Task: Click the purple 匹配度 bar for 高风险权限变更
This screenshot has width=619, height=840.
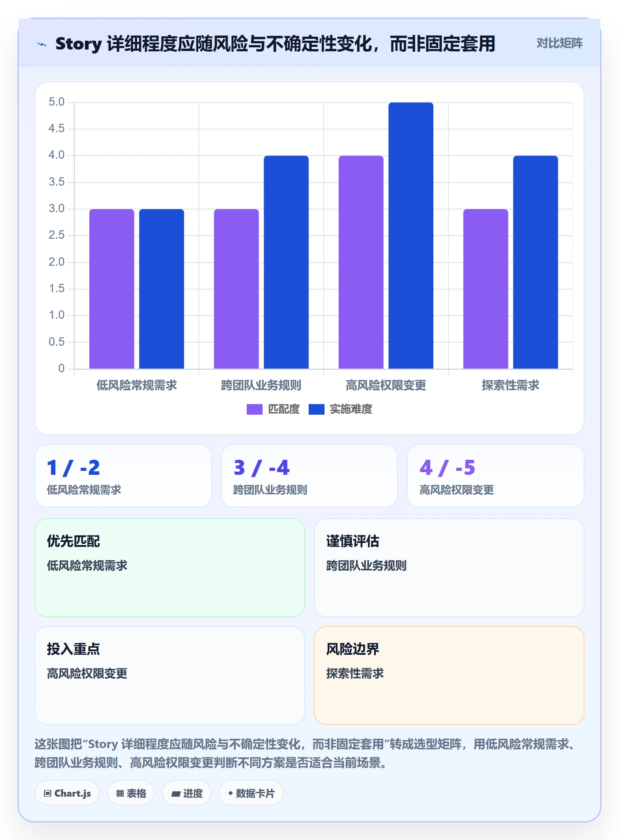Action: pos(361,262)
